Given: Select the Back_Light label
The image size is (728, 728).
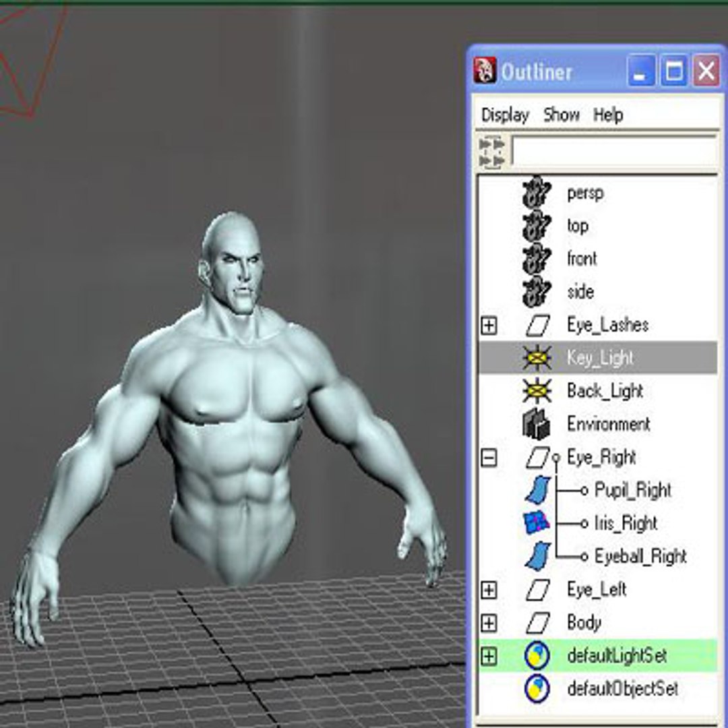Looking at the screenshot, I should coord(605,391).
